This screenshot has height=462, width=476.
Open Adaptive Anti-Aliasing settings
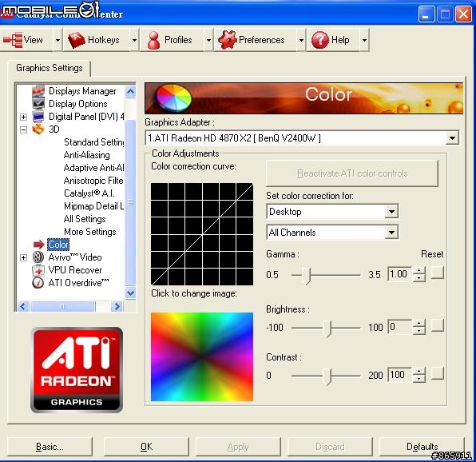tap(93, 168)
